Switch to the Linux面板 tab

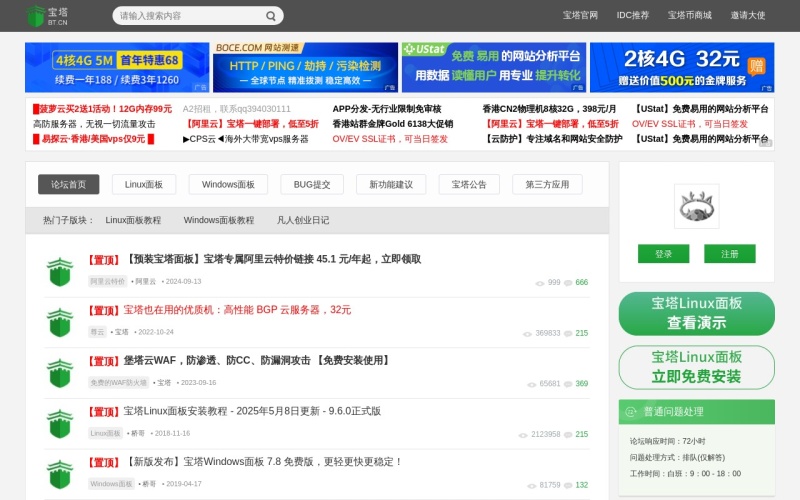pyautogui.click(x=144, y=184)
